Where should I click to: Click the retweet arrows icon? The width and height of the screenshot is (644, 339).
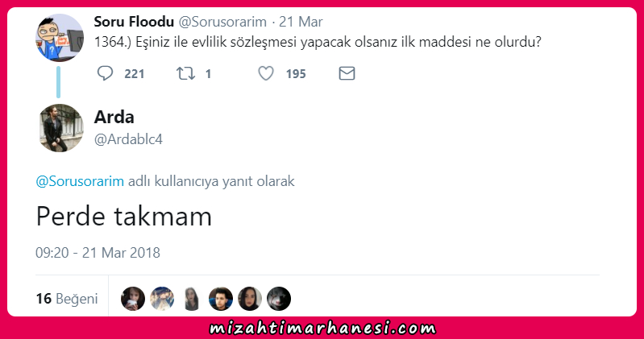pyautogui.click(x=185, y=73)
